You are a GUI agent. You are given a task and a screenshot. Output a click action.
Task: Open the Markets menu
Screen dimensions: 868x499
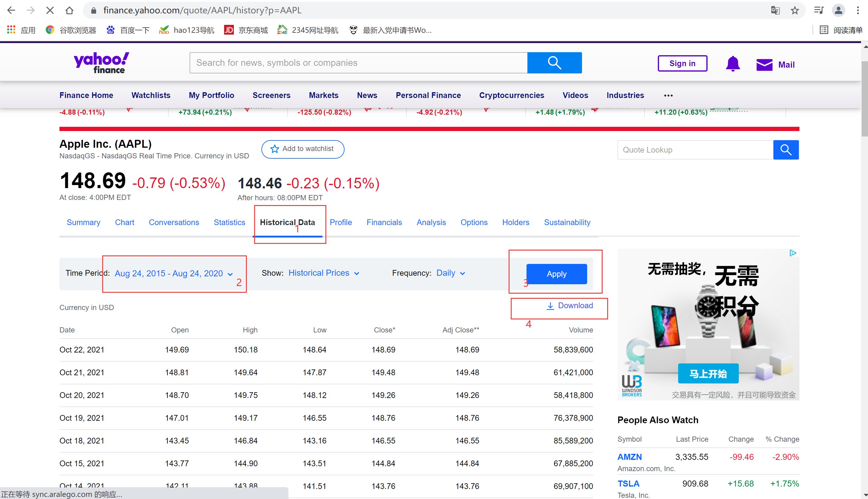coord(323,95)
